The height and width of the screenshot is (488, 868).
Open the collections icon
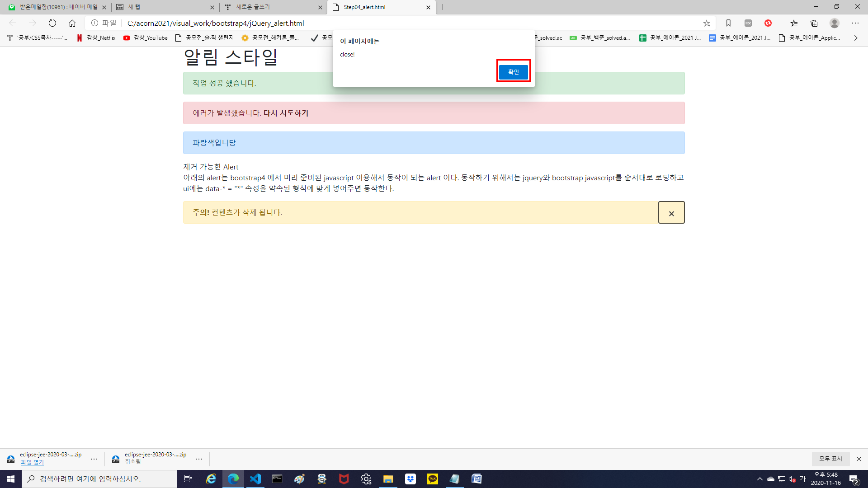814,23
